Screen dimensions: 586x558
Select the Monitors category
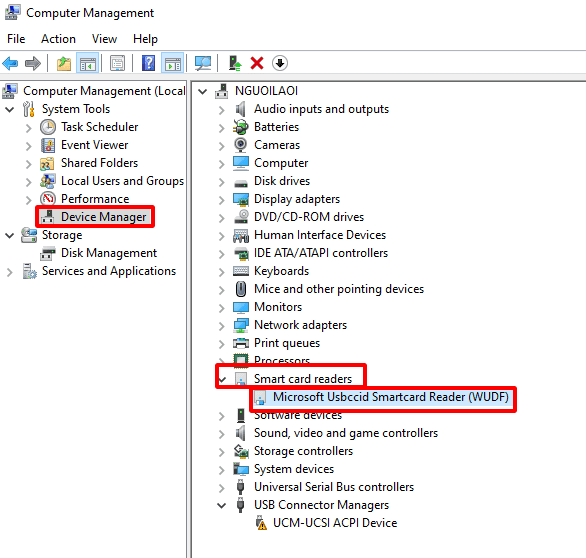278,307
